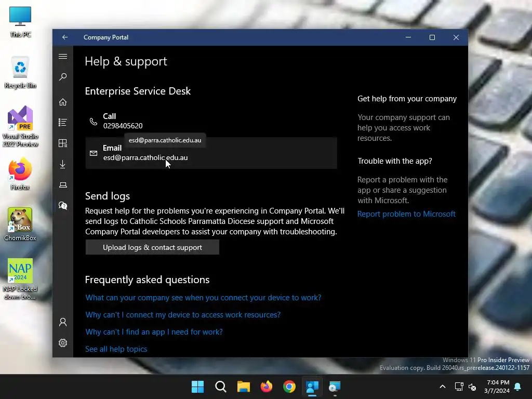
Task: Open App categories grid icon
Action: tap(63, 143)
